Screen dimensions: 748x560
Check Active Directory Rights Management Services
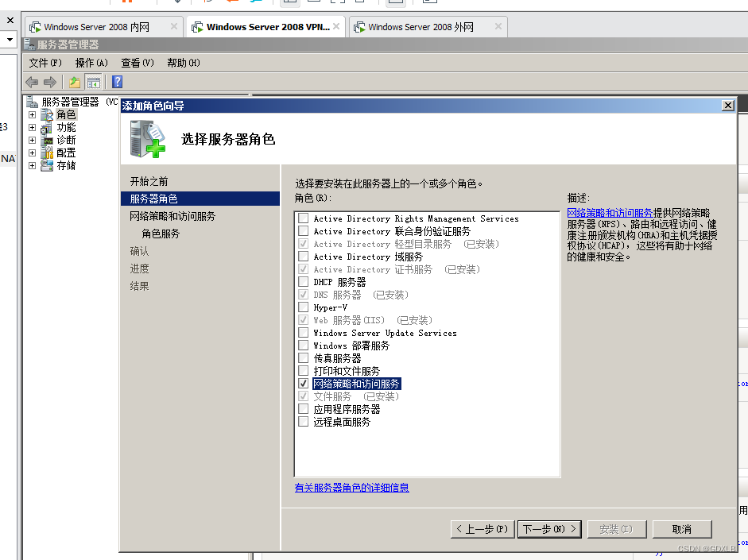tap(304, 218)
